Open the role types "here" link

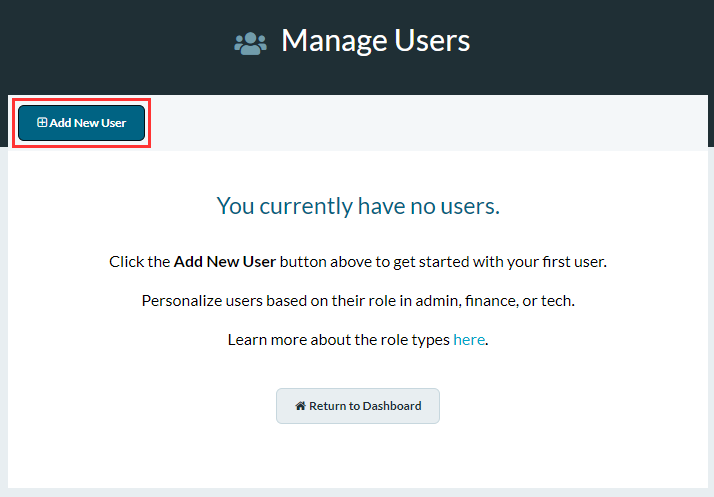click(x=469, y=340)
